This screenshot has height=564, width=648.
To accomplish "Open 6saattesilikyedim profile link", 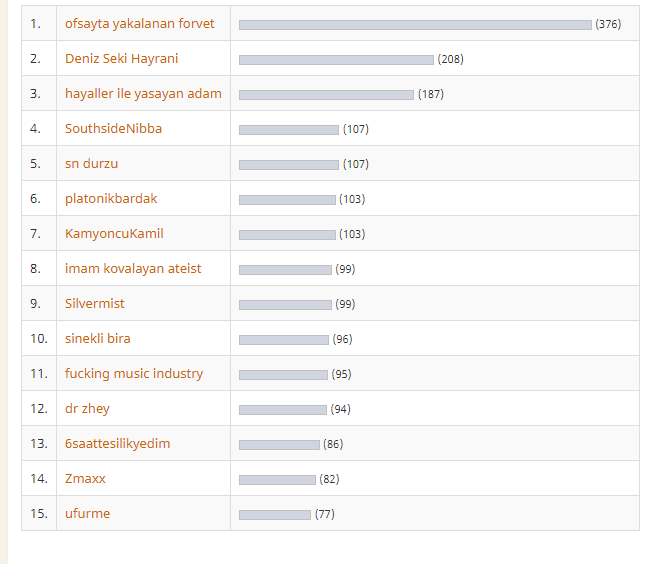I will [x=117, y=444].
